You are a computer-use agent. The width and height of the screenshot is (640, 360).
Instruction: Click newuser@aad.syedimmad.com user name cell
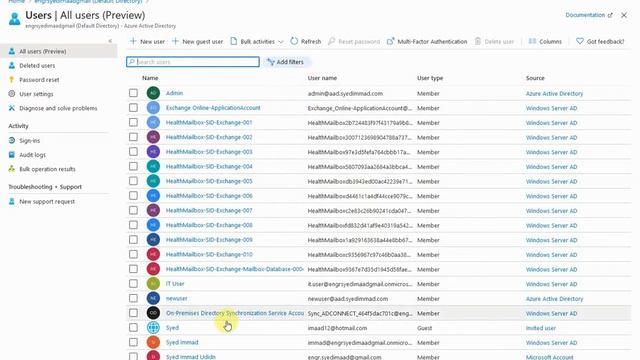pyautogui.click(x=348, y=298)
